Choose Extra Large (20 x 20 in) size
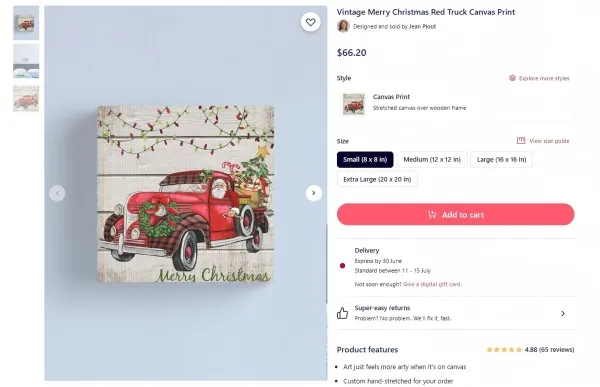600x387 pixels. pyautogui.click(x=377, y=179)
